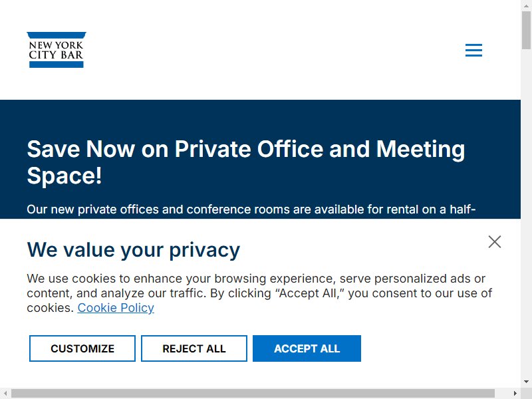Image resolution: width=532 pixels, height=399 pixels.
Task: Choose Reject All cookies
Action: coord(194,348)
